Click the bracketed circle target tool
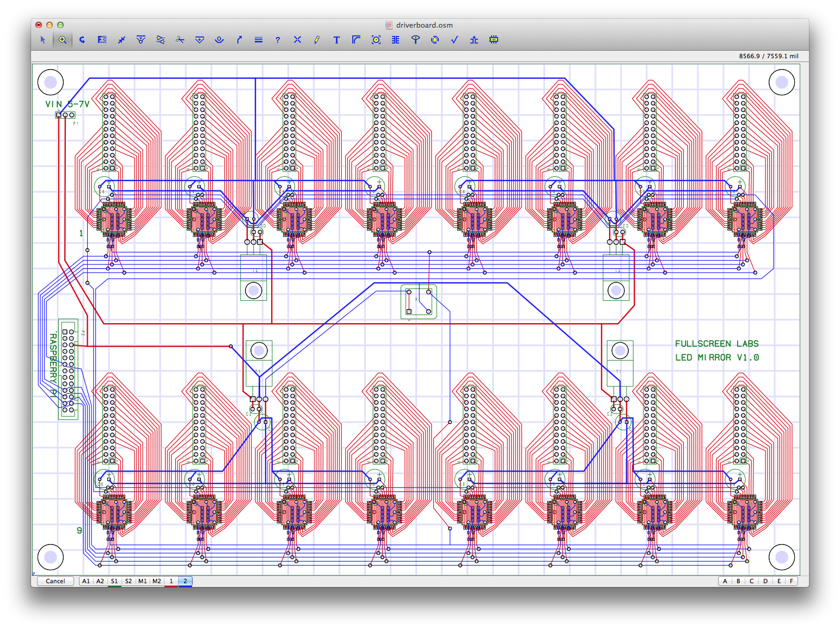This screenshot has width=840, height=630. [x=376, y=40]
